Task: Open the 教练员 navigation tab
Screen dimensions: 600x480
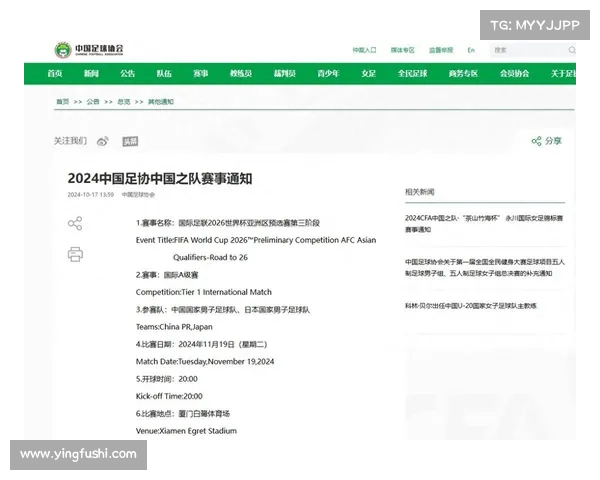Action: click(x=241, y=73)
